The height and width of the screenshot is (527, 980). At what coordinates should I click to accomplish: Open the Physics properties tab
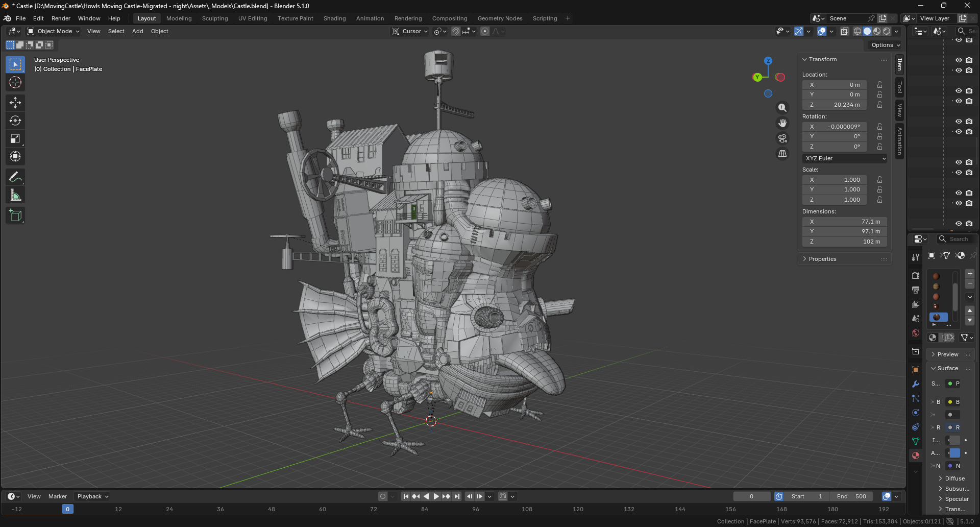coord(916,413)
